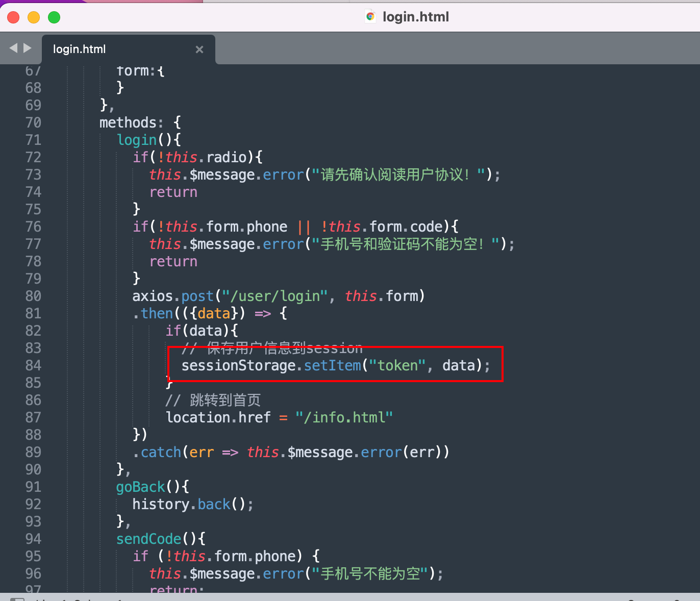Click the 'login(){' method definition
The height and width of the screenshot is (601, 700).
[148, 140]
